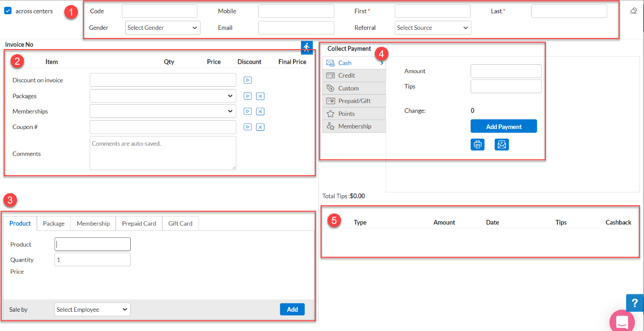
Task: Email the invoice receipt icon
Action: [x=502, y=145]
